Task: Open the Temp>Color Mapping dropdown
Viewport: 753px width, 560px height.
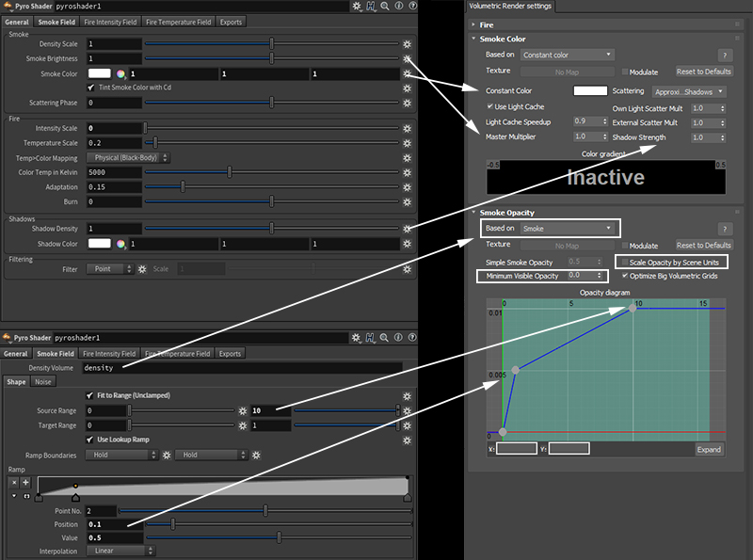Action: click(x=128, y=157)
